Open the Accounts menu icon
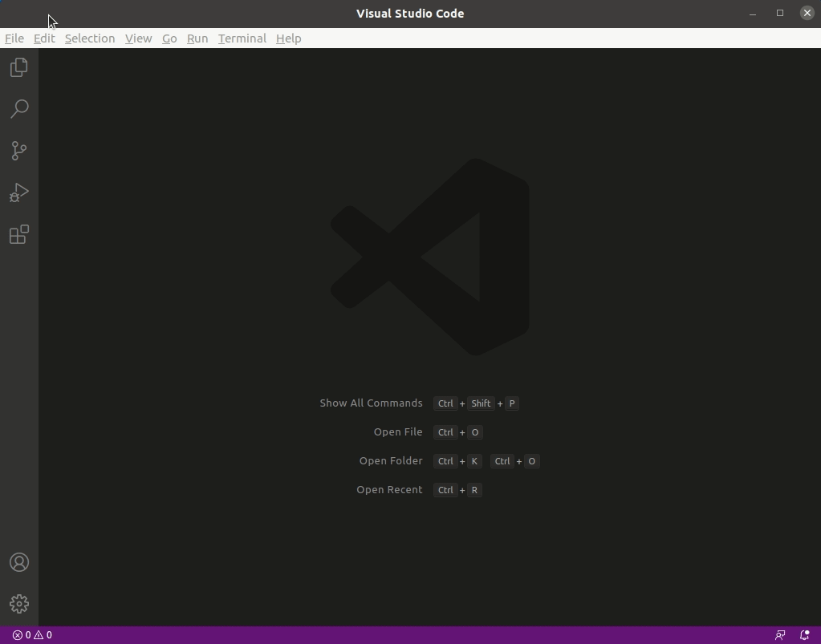821x644 pixels. point(18,562)
